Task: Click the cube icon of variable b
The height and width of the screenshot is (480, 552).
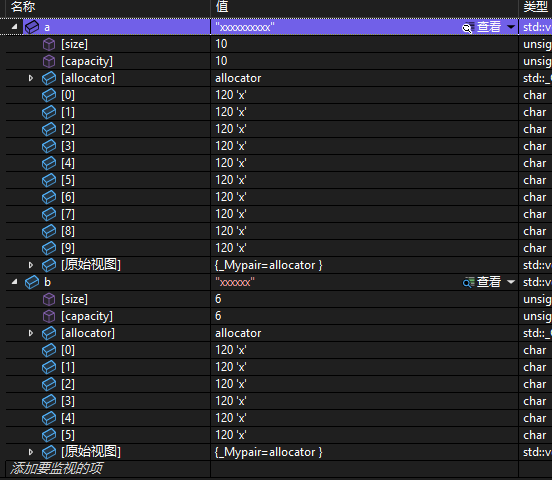Action: pos(32,282)
